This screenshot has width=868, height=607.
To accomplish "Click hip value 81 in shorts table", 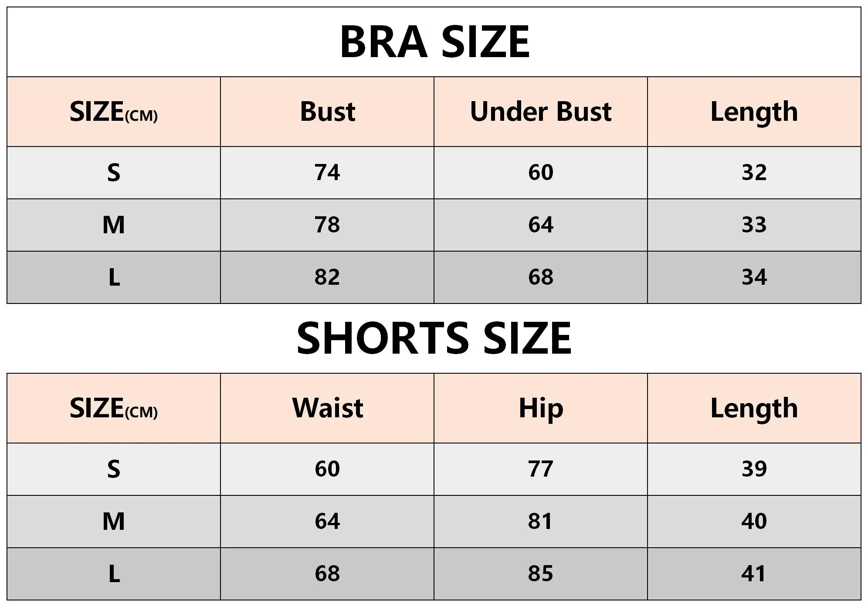I will (540, 522).
